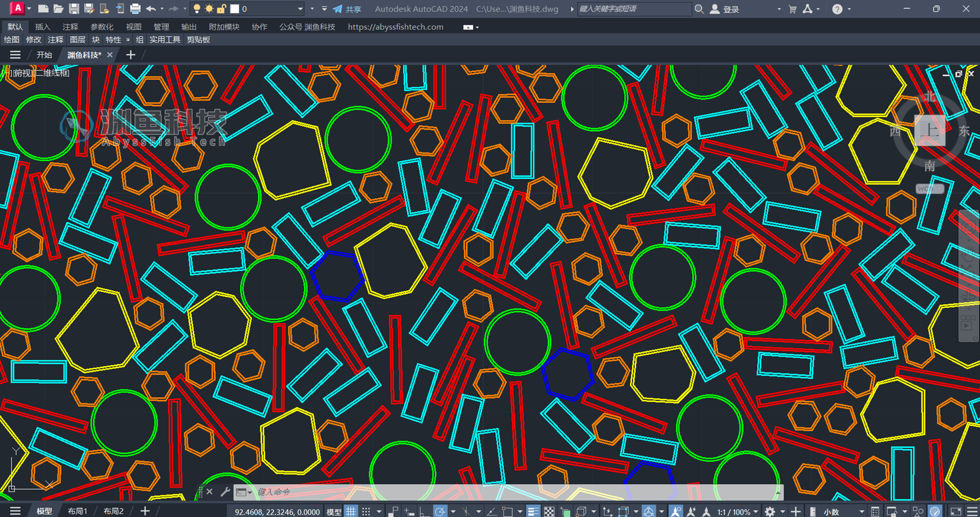
Task: Click the white layer color swatch
Action: (x=235, y=9)
